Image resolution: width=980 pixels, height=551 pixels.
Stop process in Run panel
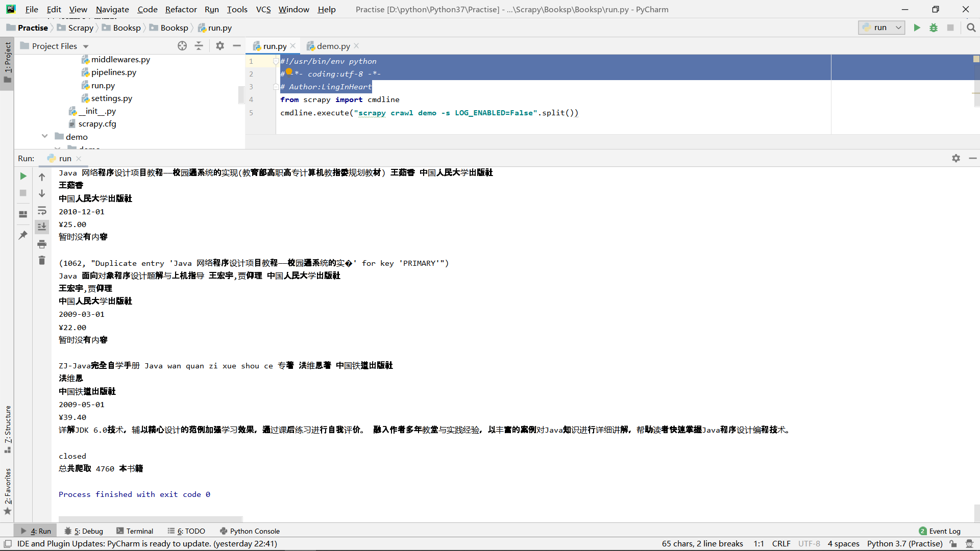pyautogui.click(x=23, y=193)
